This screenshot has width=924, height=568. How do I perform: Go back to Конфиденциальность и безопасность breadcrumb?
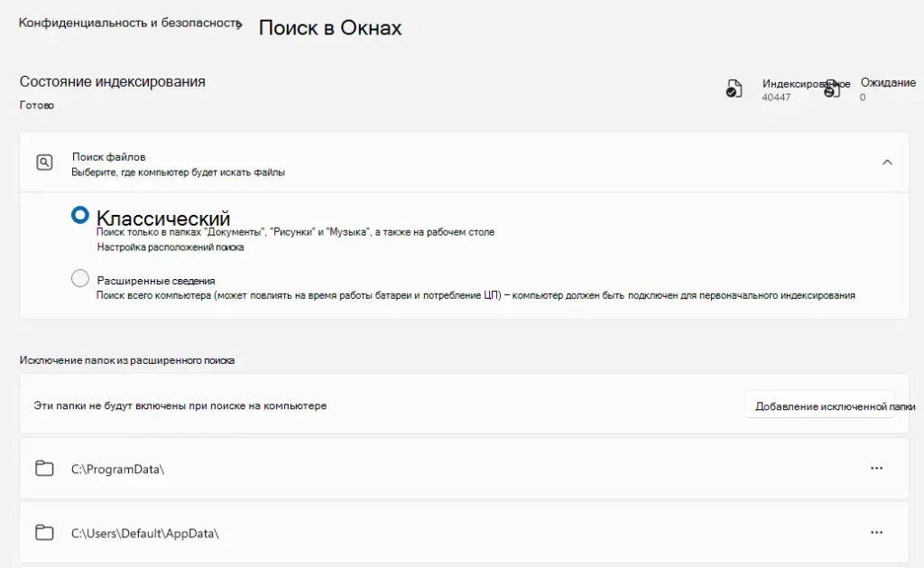pos(130,23)
